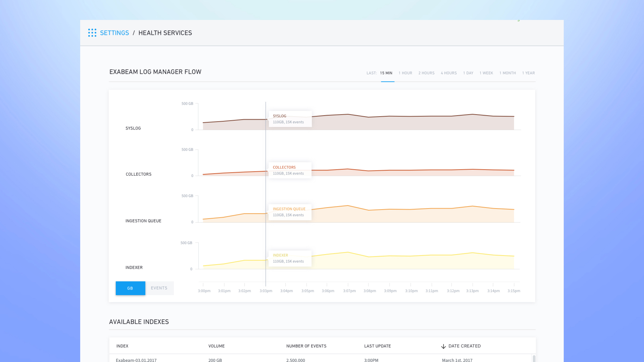Sort by Number of Events column
The image size is (644, 362).
(306, 346)
